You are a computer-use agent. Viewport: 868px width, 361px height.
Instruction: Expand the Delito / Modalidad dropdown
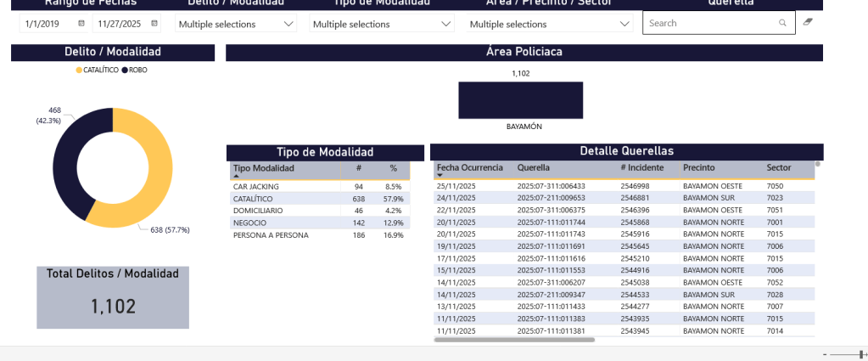point(288,25)
